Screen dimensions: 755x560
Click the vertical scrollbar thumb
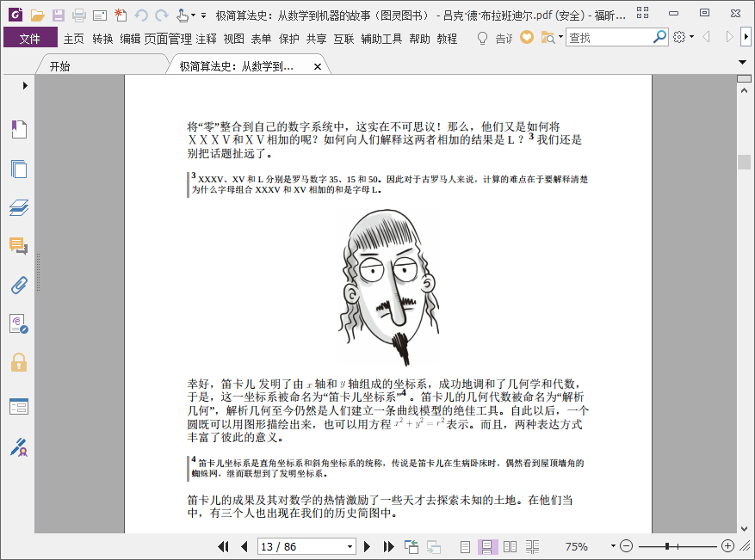coord(744,162)
